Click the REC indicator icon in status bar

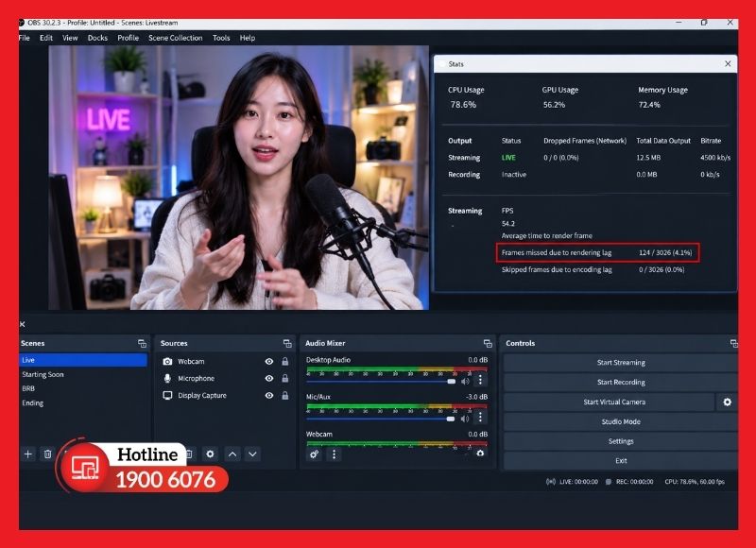609,482
